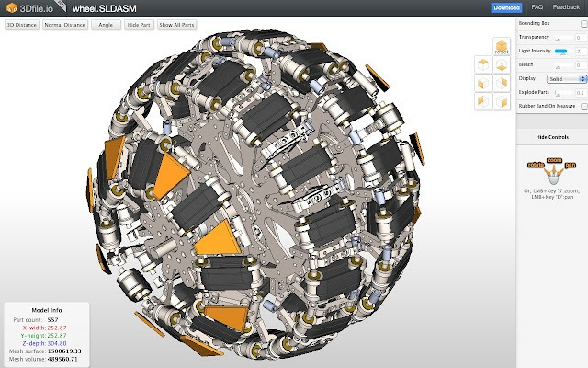Enable the Bounding Box checkbox
This screenshot has height=368, width=588.
tap(582, 23)
